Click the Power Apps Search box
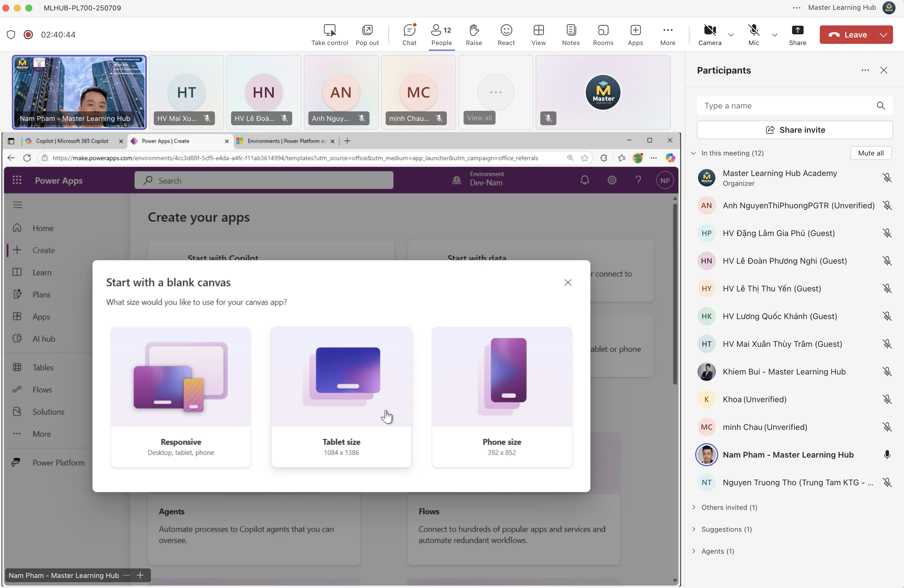Viewport: 904px width, 588px height. coord(264,180)
